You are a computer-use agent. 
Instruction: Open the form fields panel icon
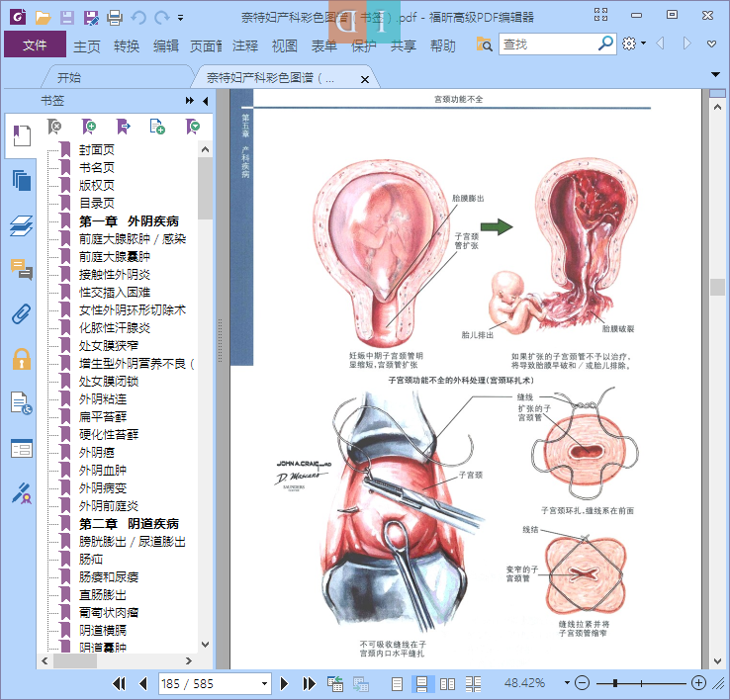(x=22, y=449)
